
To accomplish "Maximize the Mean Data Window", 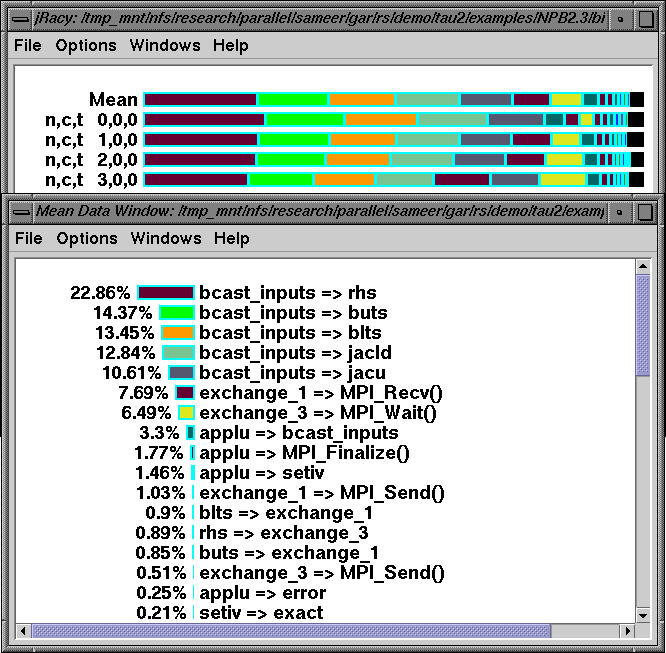I will coord(645,212).
